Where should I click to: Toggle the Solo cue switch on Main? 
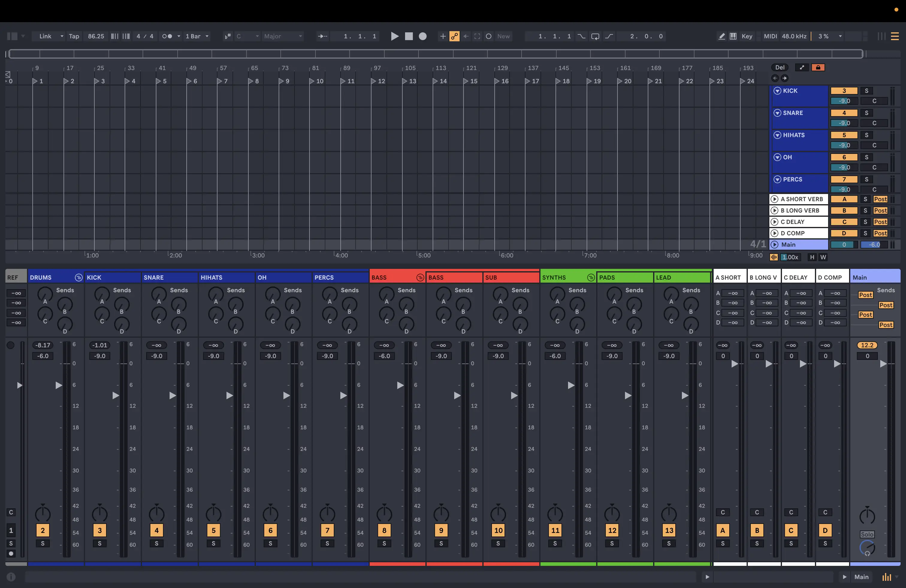click(x=867, y=534)
